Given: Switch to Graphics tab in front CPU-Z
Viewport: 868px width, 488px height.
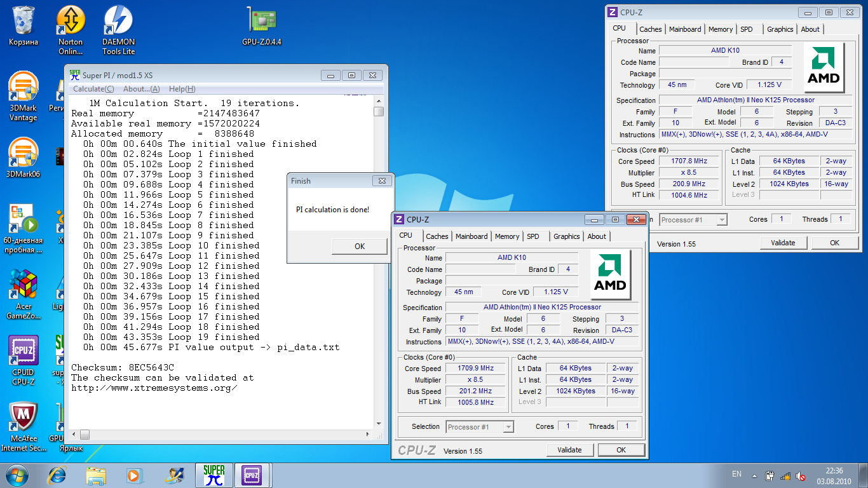Looking at the screenshot, I should click(x=567, y=236).
